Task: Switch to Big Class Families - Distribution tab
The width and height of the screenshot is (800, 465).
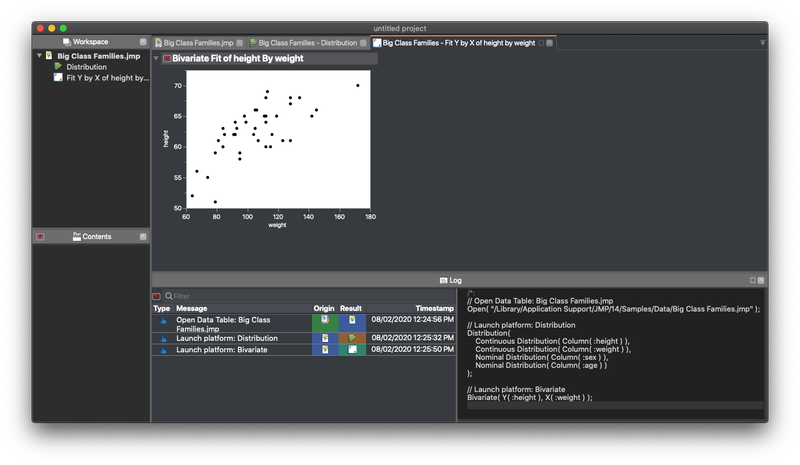Action: [308, 43]
